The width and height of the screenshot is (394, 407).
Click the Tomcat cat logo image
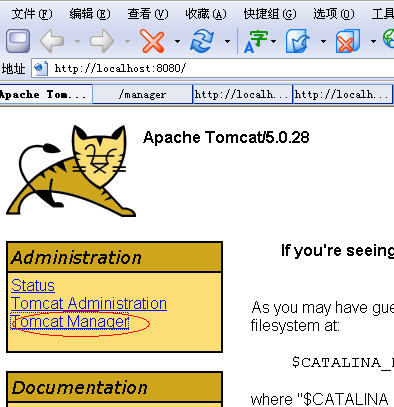(71, 171)
